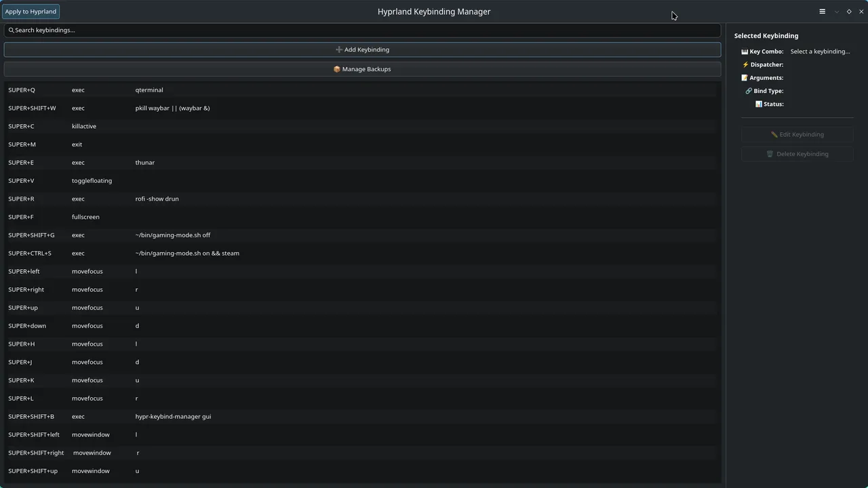Image resolution: width=868 pixels, height=488 pixels.
Task: Click the Dispatcher label
Action: click(763, 64)
